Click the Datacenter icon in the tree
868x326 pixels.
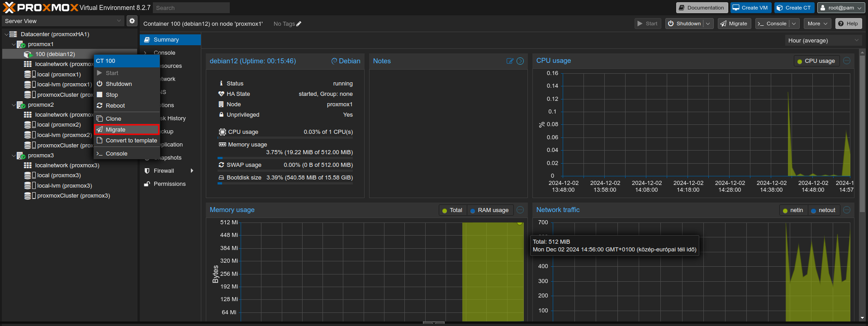tap(13, 34)
